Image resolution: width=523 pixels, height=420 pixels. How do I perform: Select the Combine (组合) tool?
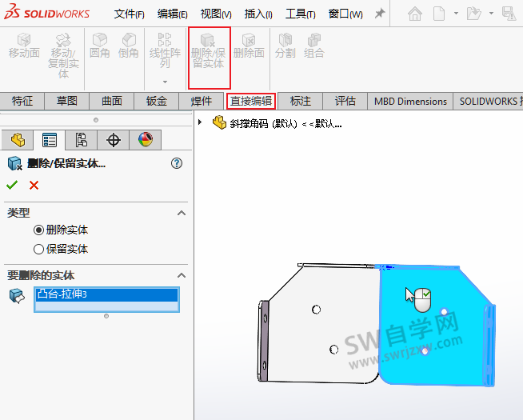pyautogui.click(x=313, y=46)
